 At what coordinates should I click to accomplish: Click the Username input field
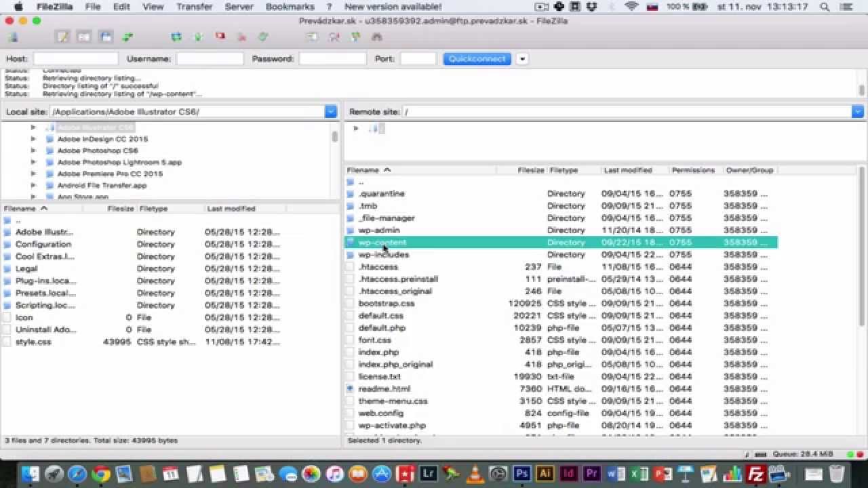pos(210,59)
